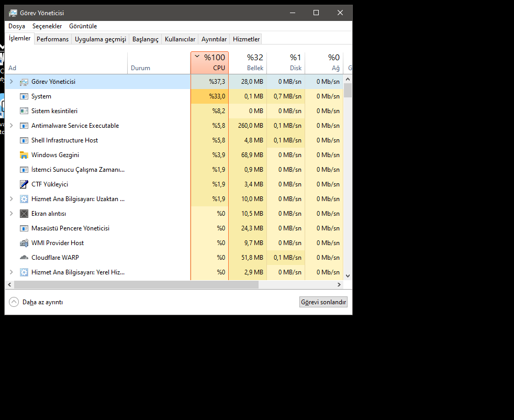Click the horizontal scrollbar right arrow
This screenshot has height=420, width=514.
pos(339,284)
